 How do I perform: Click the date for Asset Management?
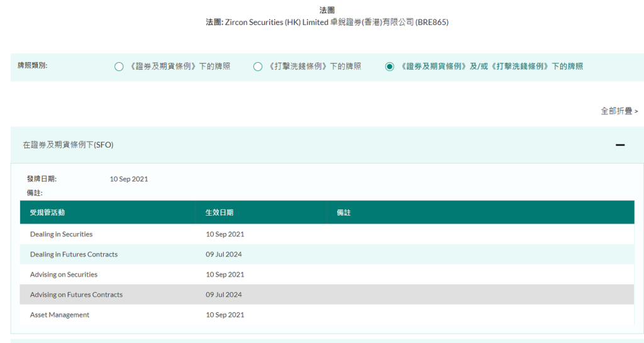(x=225, y=315)
